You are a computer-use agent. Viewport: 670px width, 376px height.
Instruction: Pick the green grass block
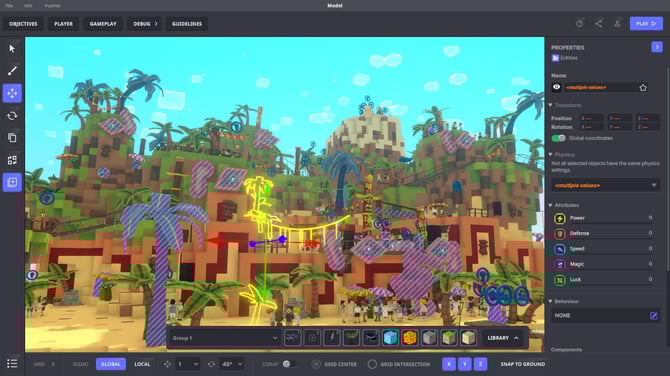(x=449, y=338)
